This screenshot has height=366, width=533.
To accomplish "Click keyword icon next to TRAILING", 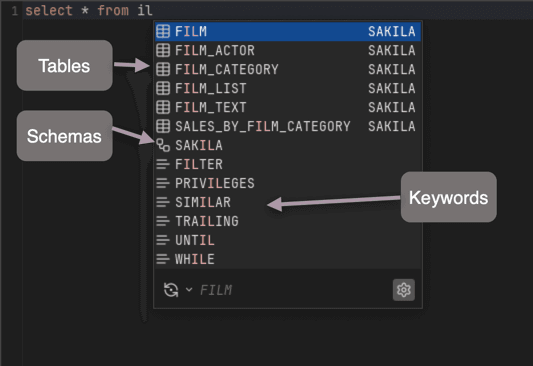I will point(163,222).
